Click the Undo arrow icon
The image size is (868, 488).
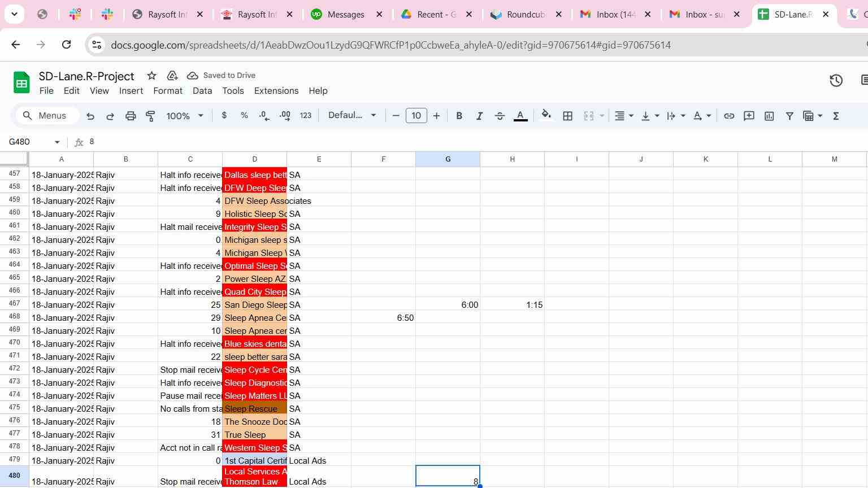90,116
